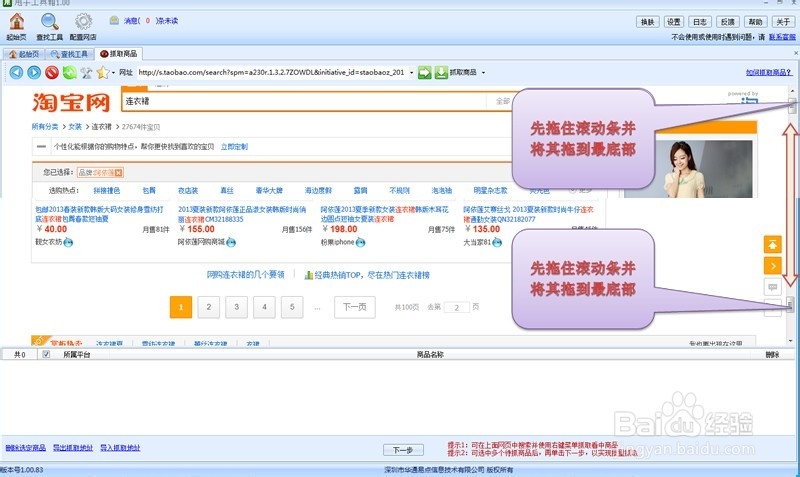Screen dimensions: 800x477
Task: Click the feedback chat bubble side icon
Action: coord(772,287)
